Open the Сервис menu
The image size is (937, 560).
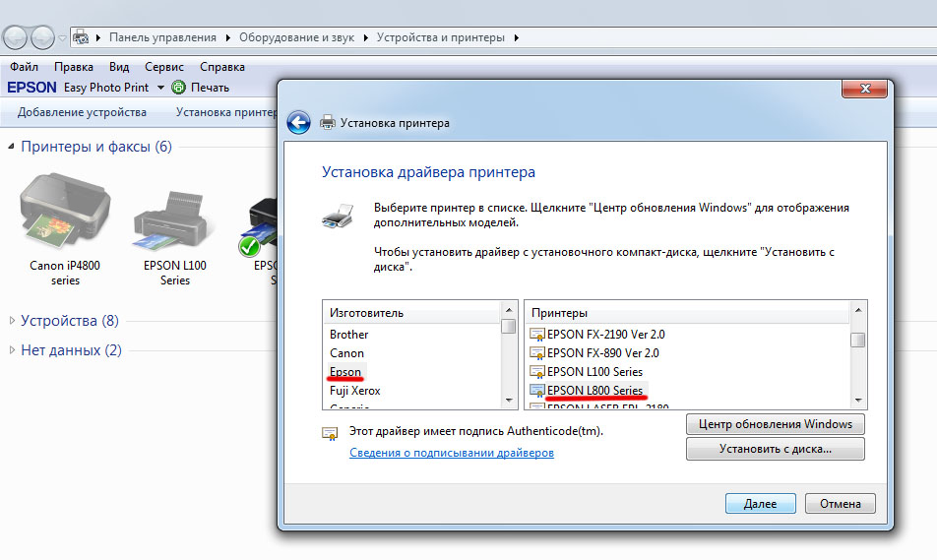pyautogui.click(x=163, y=67)
